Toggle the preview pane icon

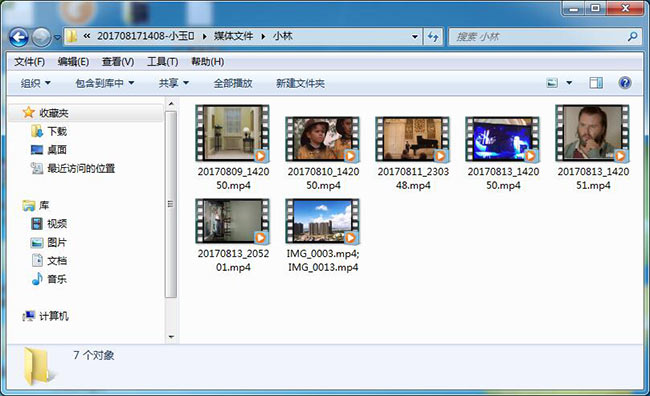coord(596,83)
